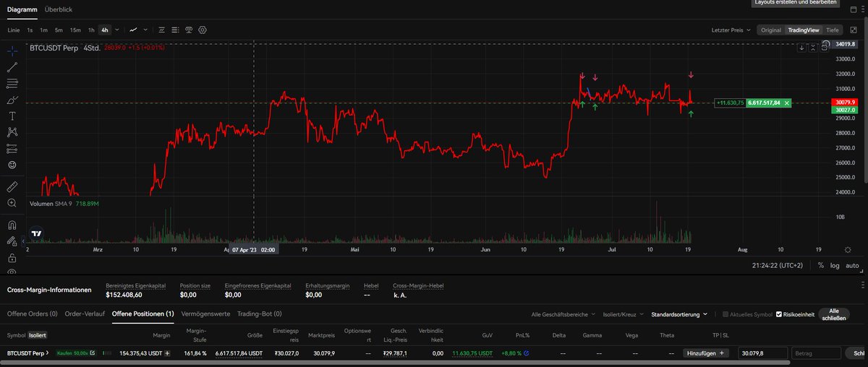Click Hinzufügen + for TP/SL
868x367 pixels.
[x=705, y=353]
